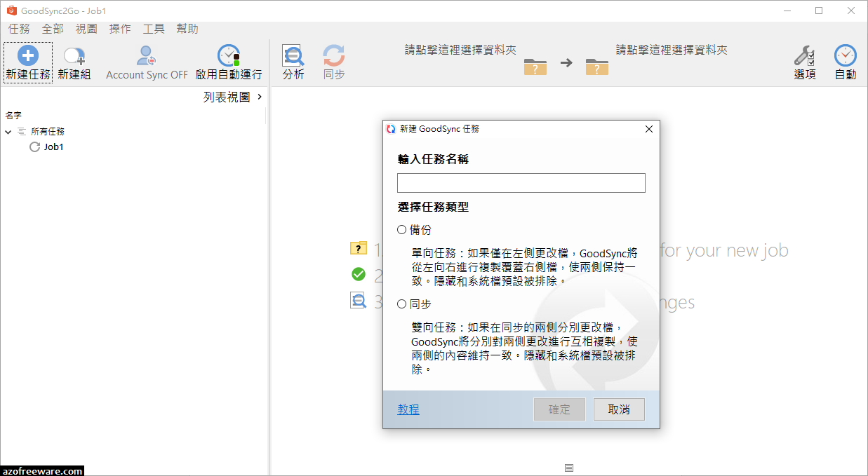Collapse the 所有任務 tree node

pos(8,132)
